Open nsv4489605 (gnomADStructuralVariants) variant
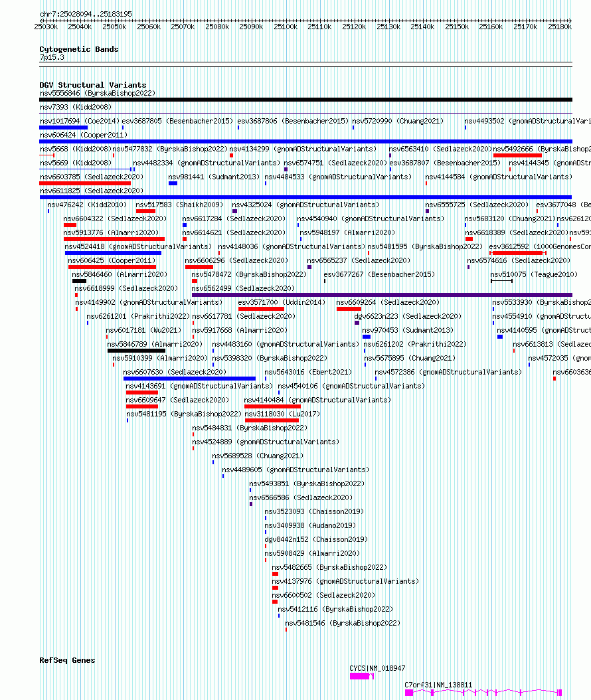Screen dimensions: 591x700 [295, 470]
